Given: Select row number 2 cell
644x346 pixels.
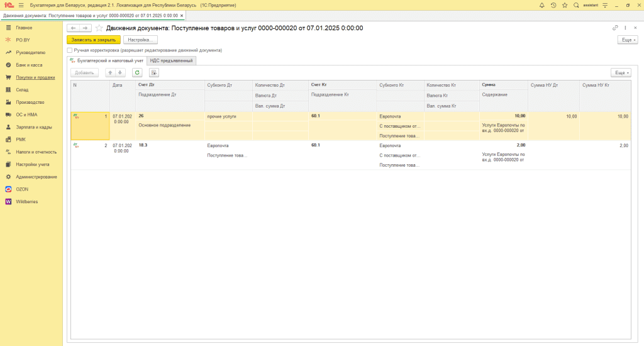Looking at the screenshot, I should coord(91,155).
